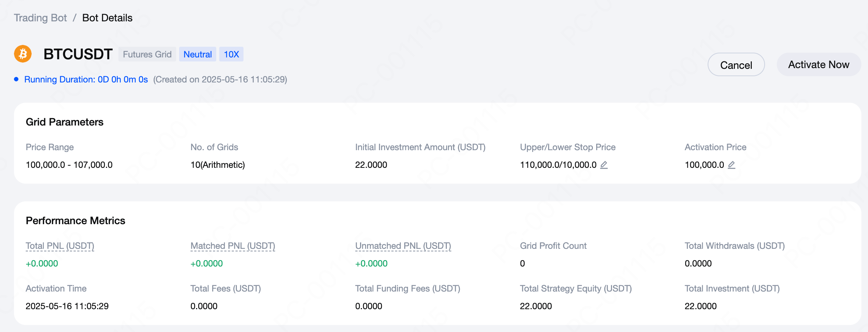Click the Unmatched PNL (USDT) label
The width and height of the screenshot is (868, 332).
click(x=403, y=246)
